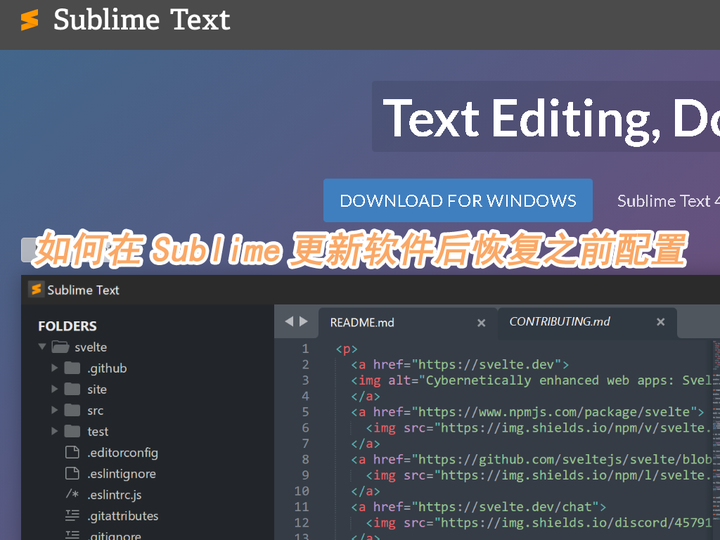Image resolution: width=720 pixels, height=540 pixels.
Task: Click the .eslintignore file icon
Action: click(x=72, y=473)
